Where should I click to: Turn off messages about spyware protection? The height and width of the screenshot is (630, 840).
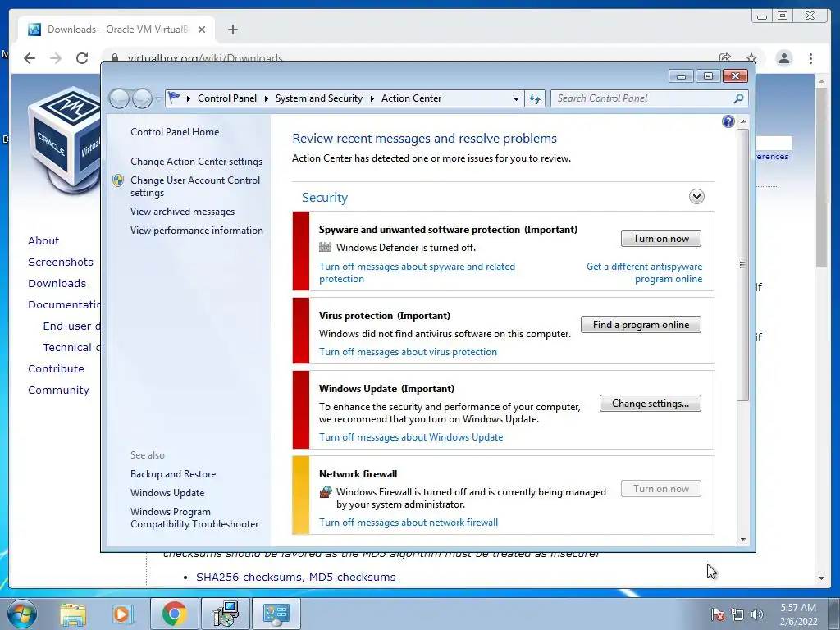(417, 272)
